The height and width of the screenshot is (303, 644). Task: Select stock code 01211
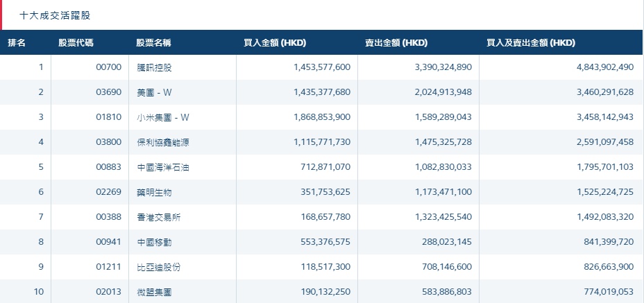109,267
